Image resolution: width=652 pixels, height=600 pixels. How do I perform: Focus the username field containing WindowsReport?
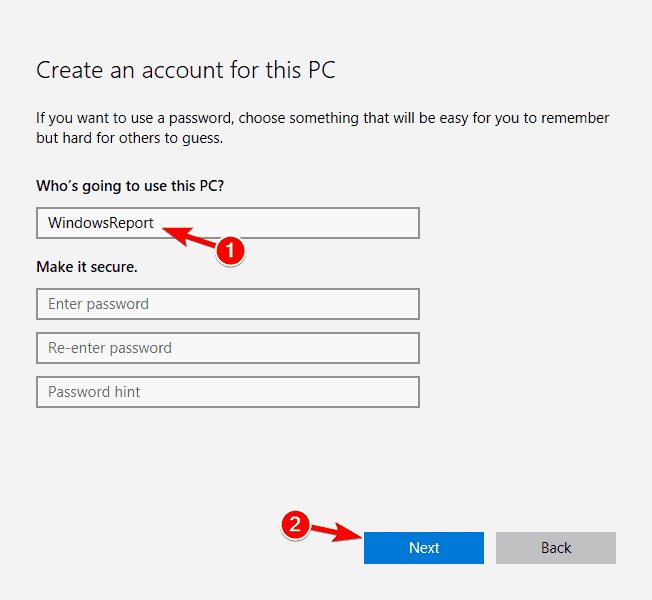228,223
